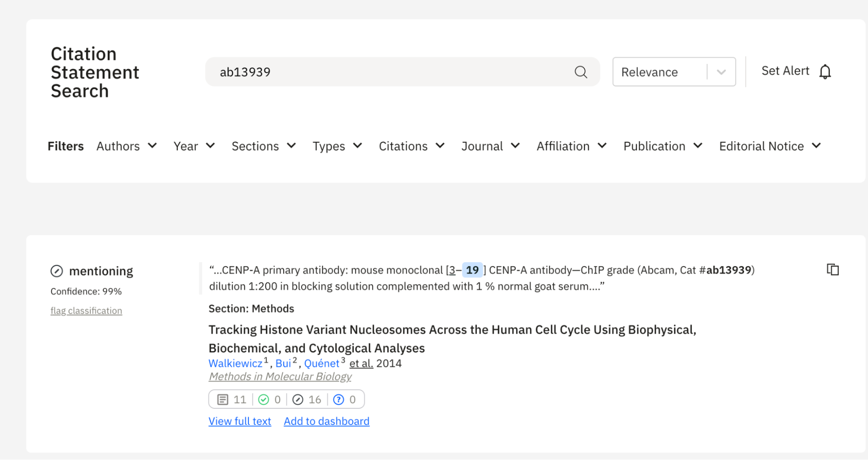This screenshot has height=460, width=868.
Task: Click View full text link
Action: (240, 421)
